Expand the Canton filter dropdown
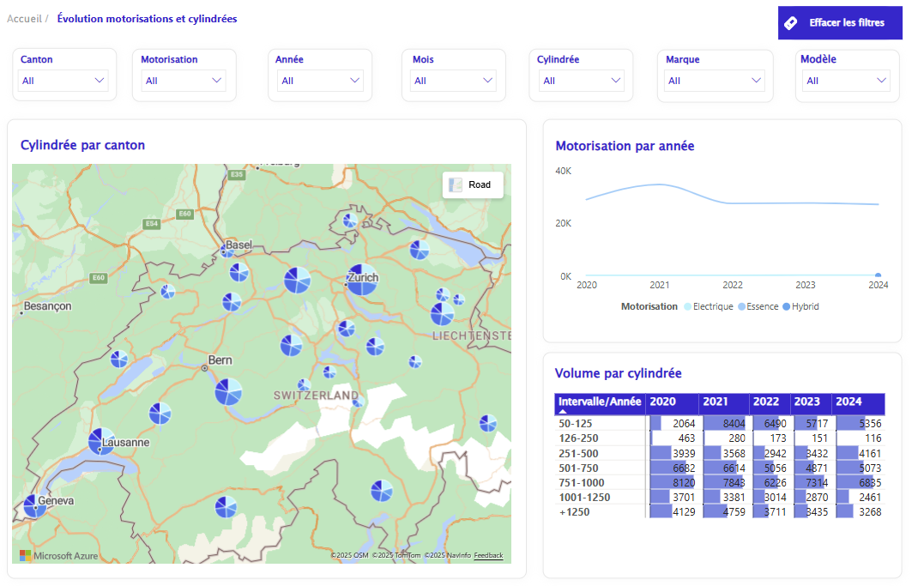This screenshot has height=586, width=924. click(x=64, y=81)
